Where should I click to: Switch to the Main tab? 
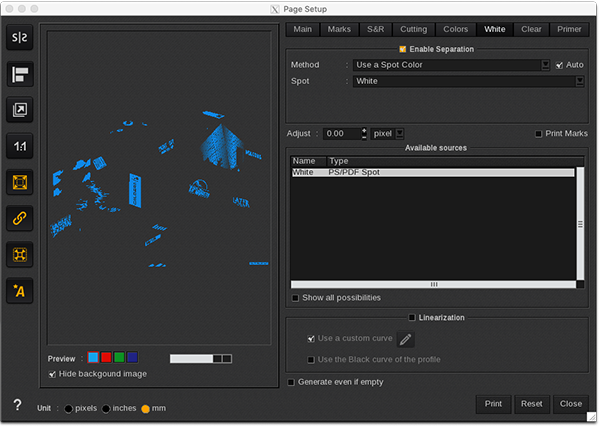point(302,29)
